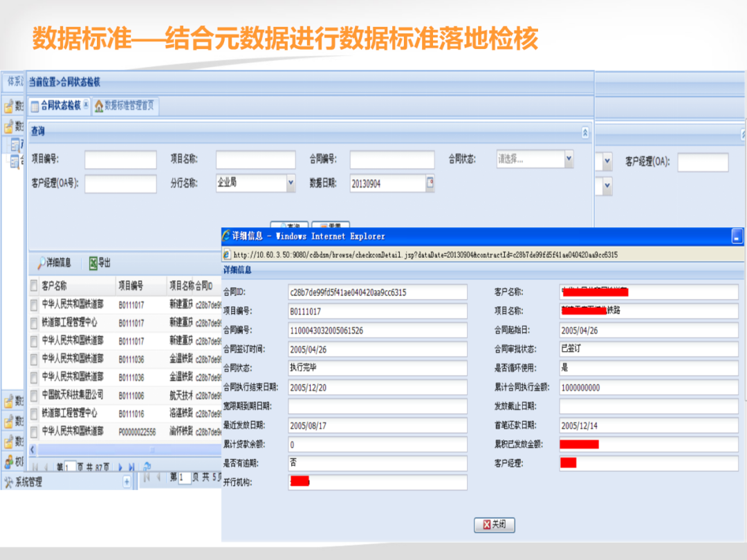Click the 系统管理 wrench icon in sidebar
Screen dimensions: 747x560
8,483
